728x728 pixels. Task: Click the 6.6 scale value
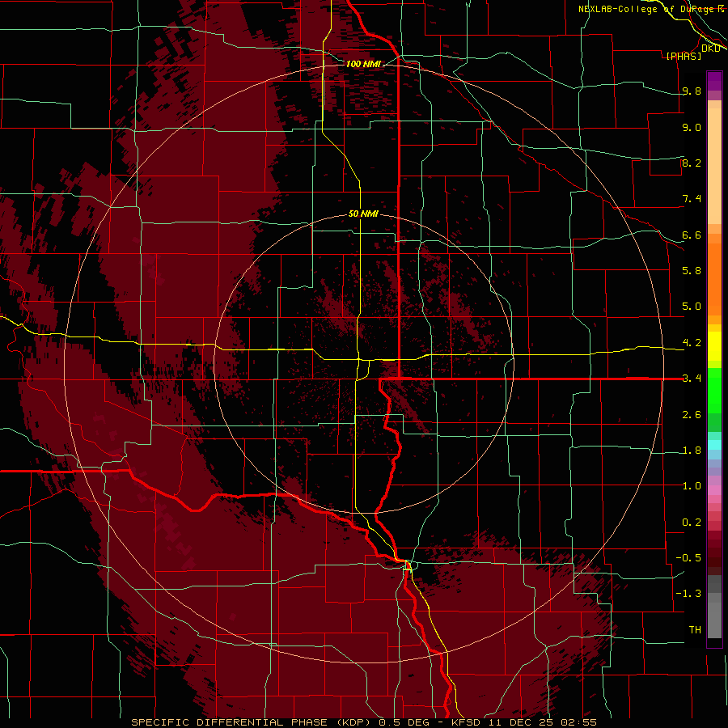pyautogui.click(x=692, y=235)
